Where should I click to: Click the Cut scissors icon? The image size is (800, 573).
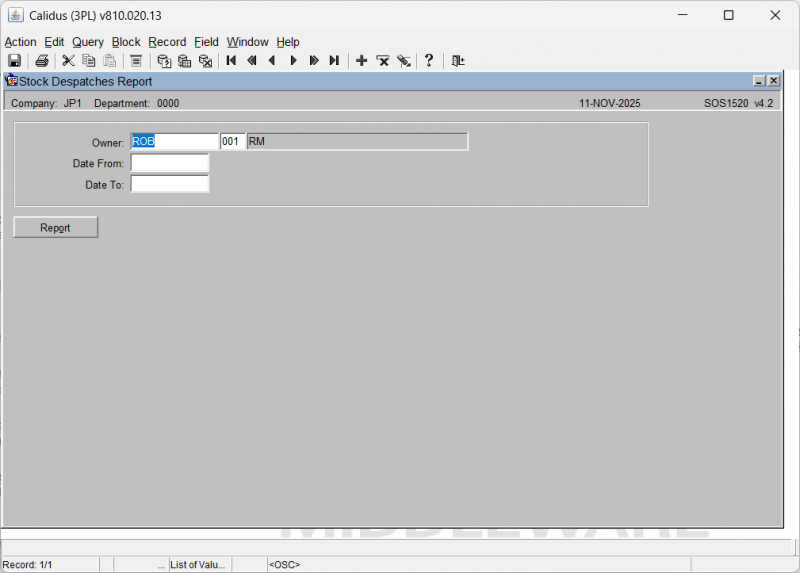click(69, 61)
